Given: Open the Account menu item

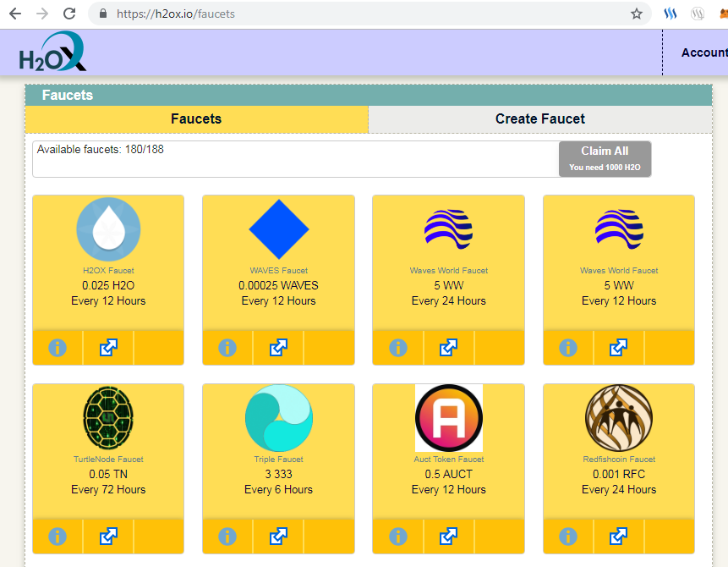Looking at the screenshot, I should point(704,52).
